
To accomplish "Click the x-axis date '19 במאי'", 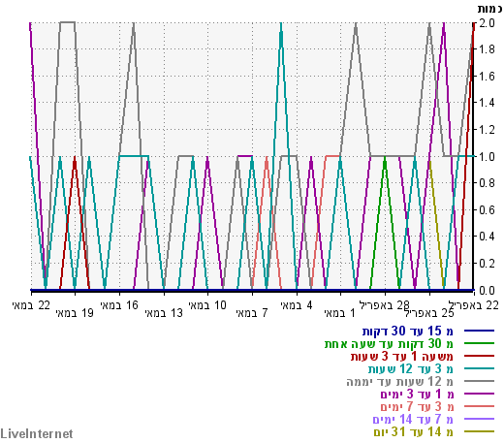I will click(x=75, y=313).
